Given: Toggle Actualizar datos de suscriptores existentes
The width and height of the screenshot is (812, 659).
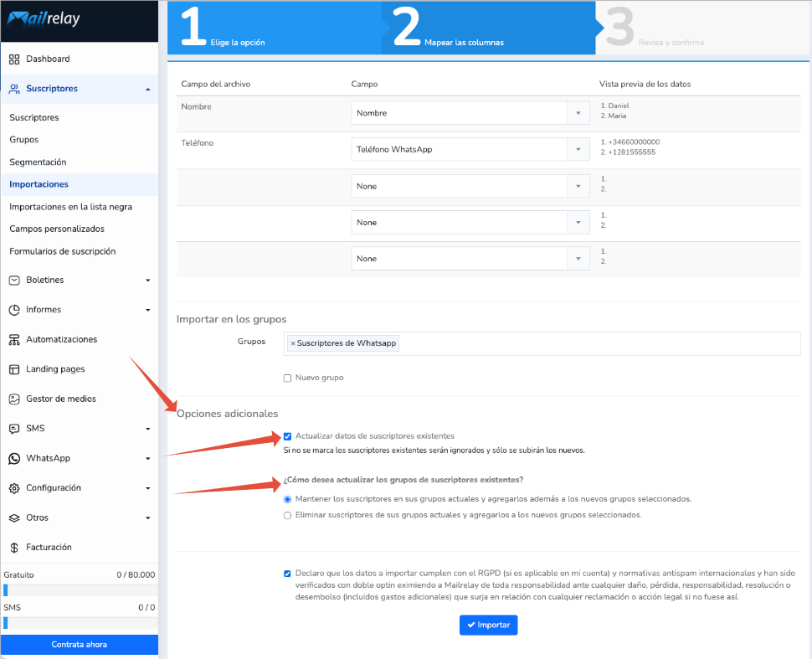Looking at the screenshot, I should click(287, 436).
